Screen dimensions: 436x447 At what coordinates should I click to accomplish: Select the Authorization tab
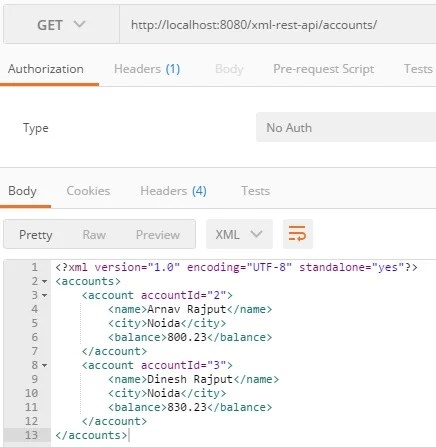46,69
